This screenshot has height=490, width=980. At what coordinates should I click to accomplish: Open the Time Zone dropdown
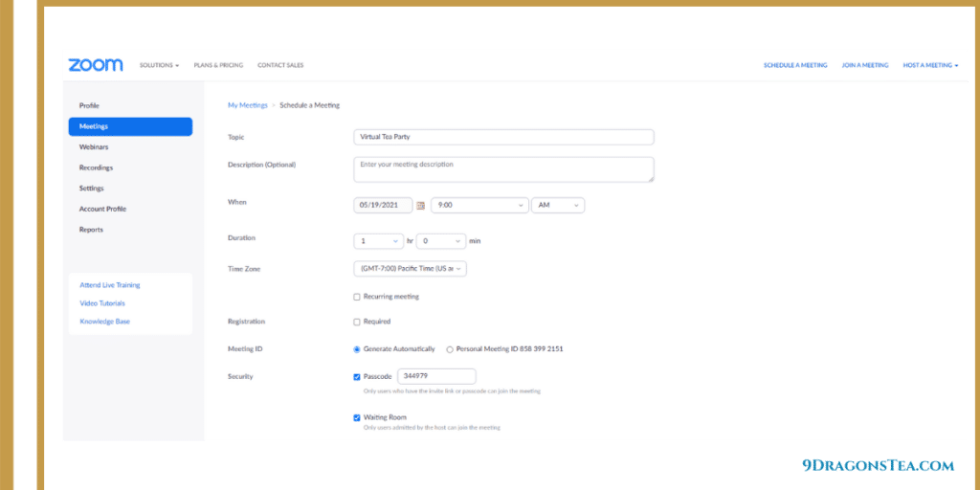(x=410, y=269)
